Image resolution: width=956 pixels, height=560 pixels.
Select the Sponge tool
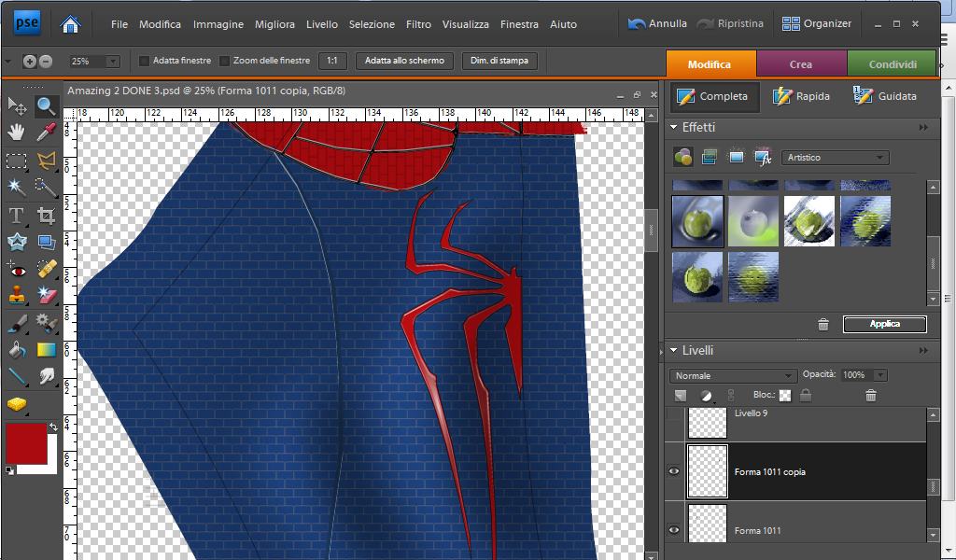tap(17, 404)
